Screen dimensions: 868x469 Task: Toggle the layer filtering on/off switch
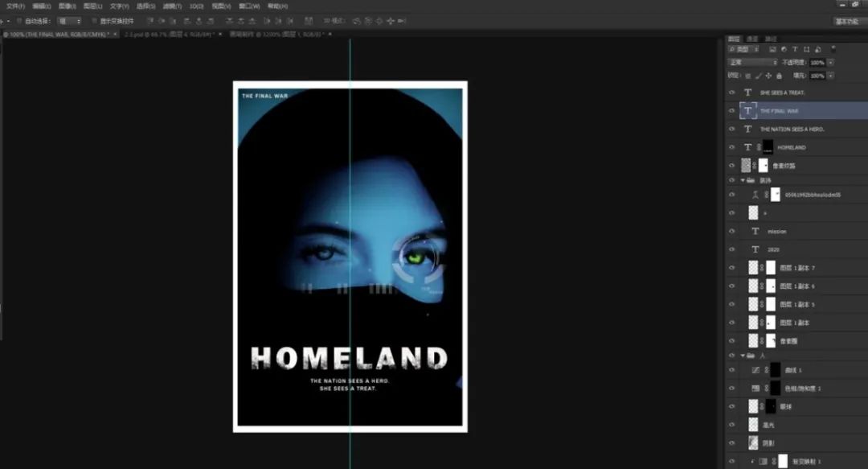[833, 48]
